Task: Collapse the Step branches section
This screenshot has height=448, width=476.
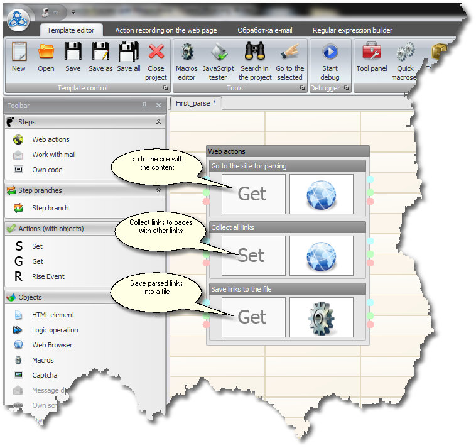Action: pos(158,190)
